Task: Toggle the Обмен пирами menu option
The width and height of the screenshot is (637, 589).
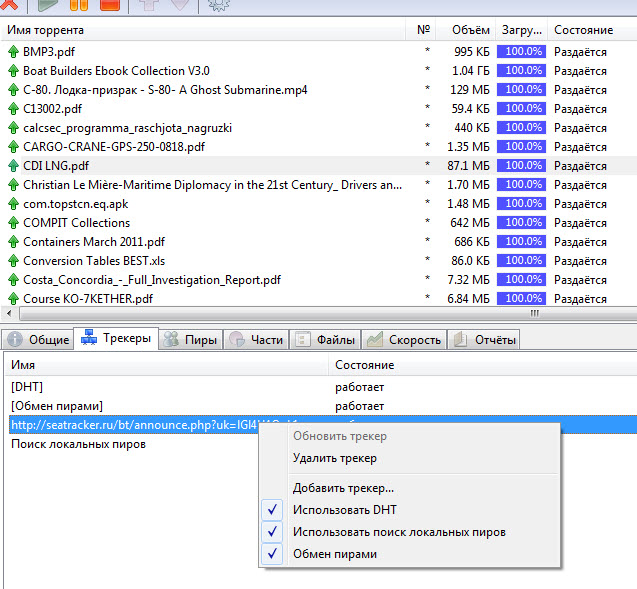Action: click(334, 554)
